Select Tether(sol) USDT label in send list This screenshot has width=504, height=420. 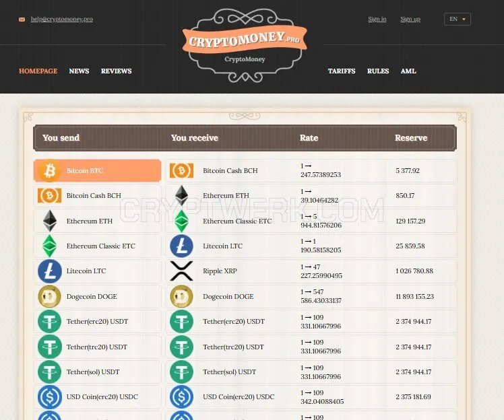pyautogui.click(x=93, y=372)
